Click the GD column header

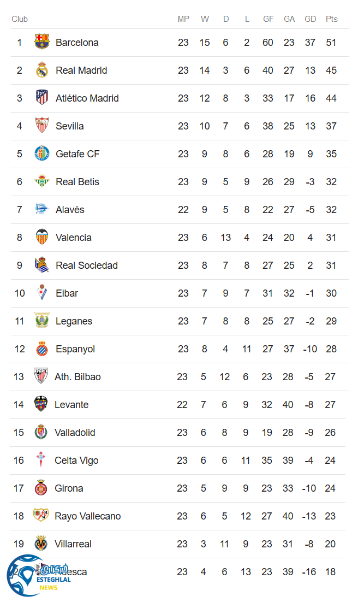[x=310, y=19]
